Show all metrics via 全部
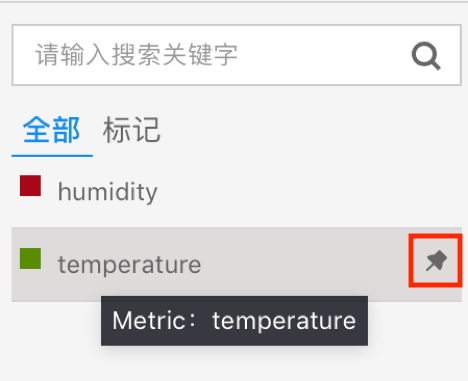 (x=52, y=130)
